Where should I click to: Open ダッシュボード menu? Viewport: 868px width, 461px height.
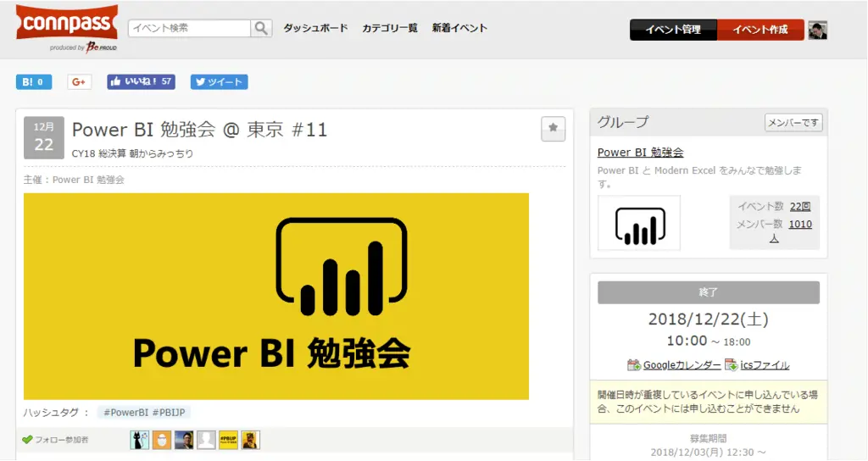(315, 28)
